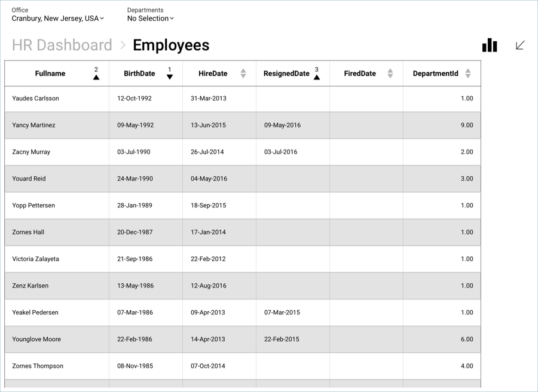Sort by the HireDate column header
Screen dimensions: 538x392
coord(213,73)
